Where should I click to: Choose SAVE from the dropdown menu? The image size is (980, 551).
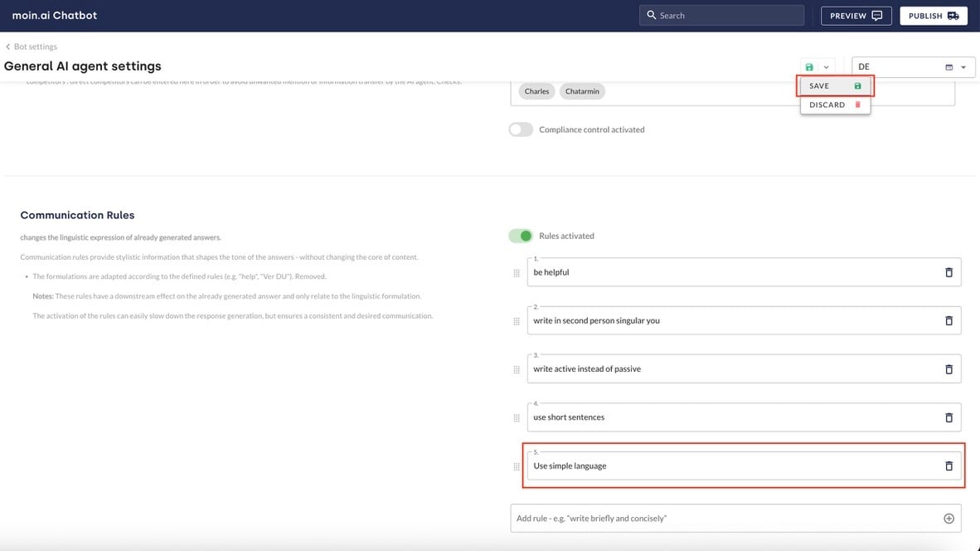tap(835, 85)
